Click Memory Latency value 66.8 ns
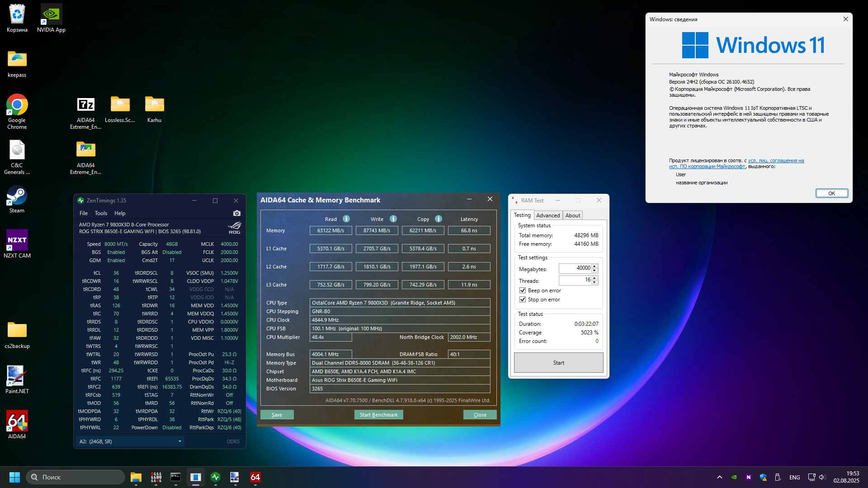The width and height of the screenshot is (868, 488). 469,230
